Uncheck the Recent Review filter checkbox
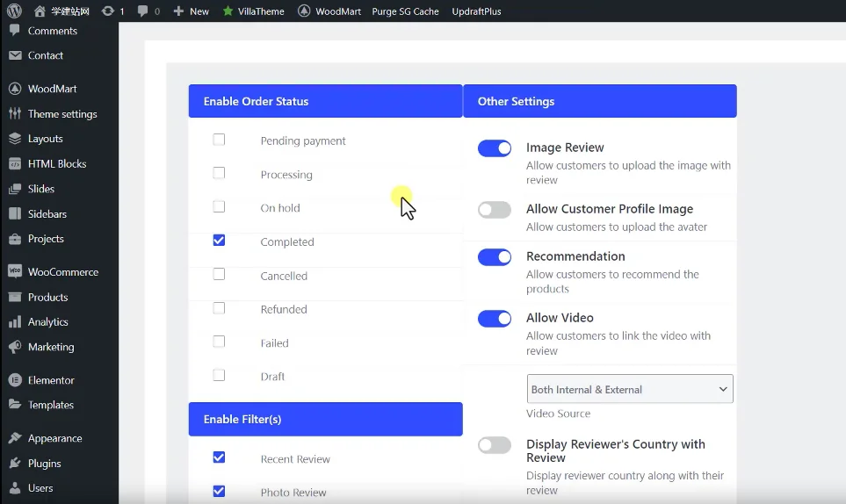 219,457
